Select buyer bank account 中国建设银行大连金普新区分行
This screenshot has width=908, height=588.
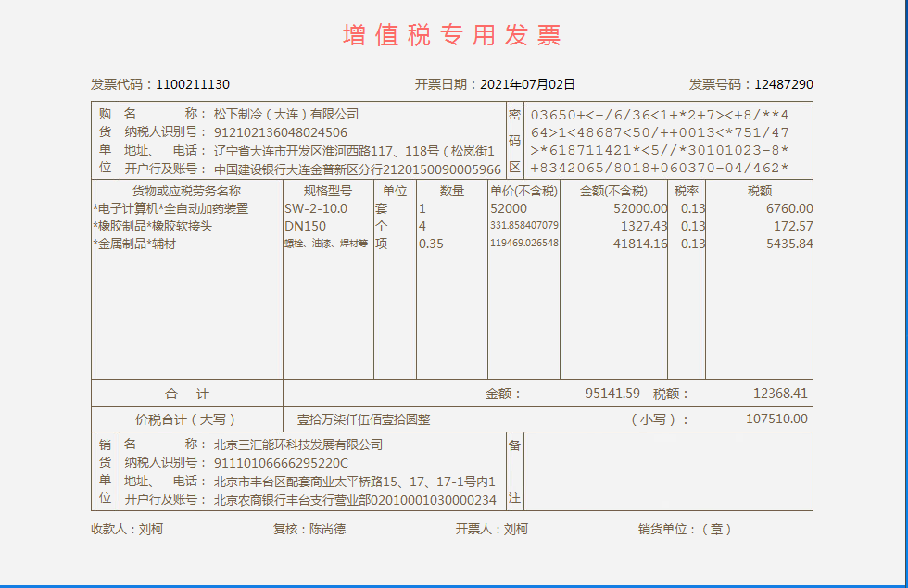[358, 169]
